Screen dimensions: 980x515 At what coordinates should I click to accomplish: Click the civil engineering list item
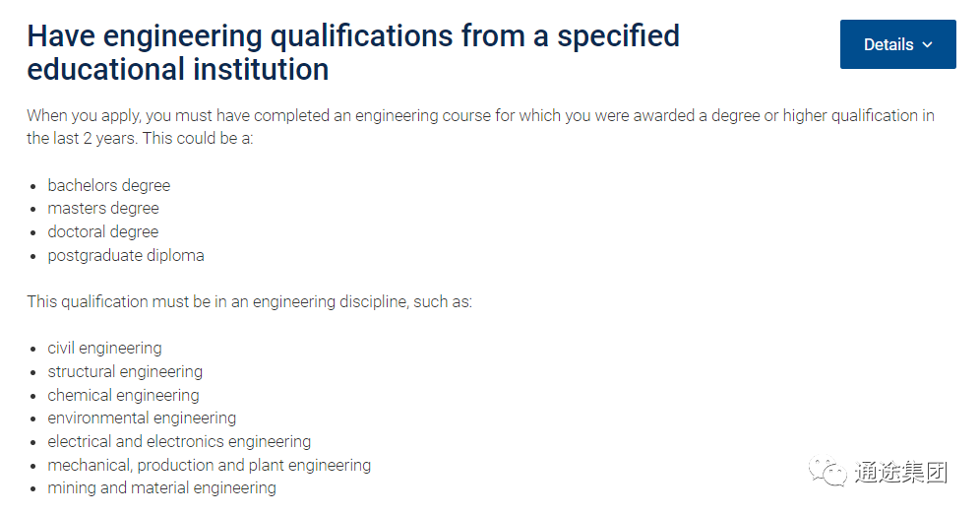click(x=104, y=349)
